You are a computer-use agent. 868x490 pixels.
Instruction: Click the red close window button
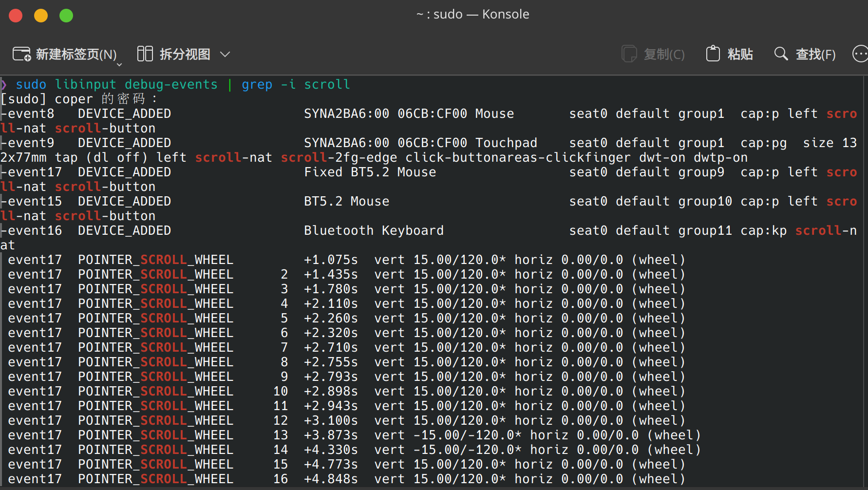[16, 16]
